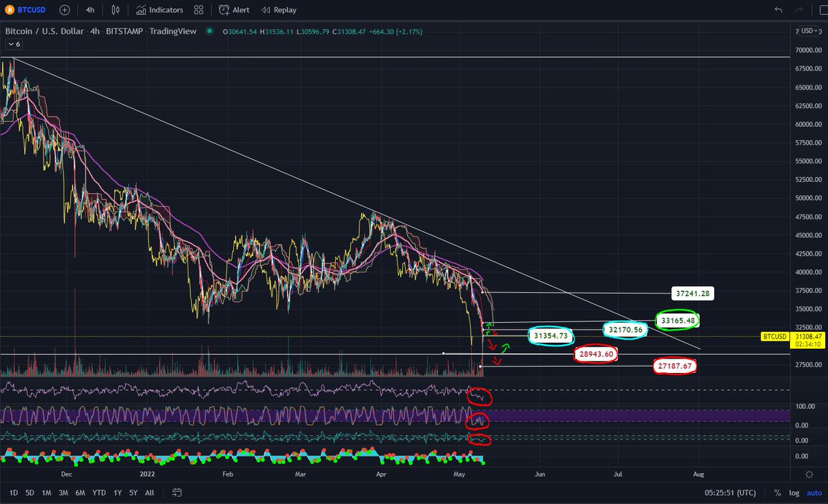Select the 27187.67 price label

click(673, 367)
